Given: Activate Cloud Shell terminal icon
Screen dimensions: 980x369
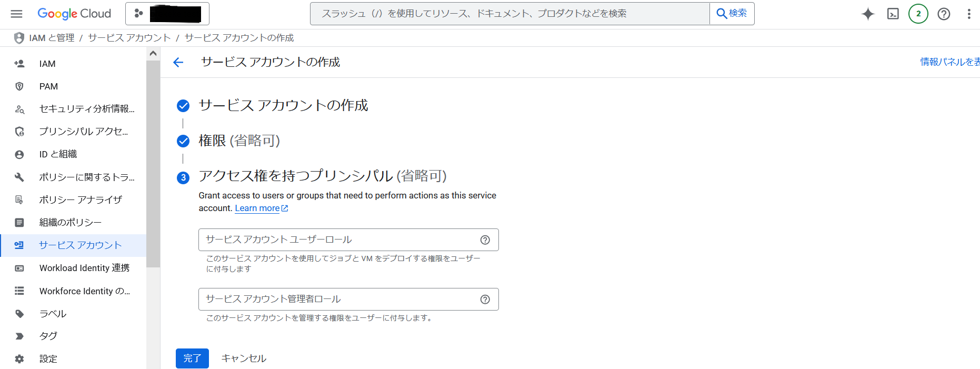Looking at the screenshot, I should point(893,14).
